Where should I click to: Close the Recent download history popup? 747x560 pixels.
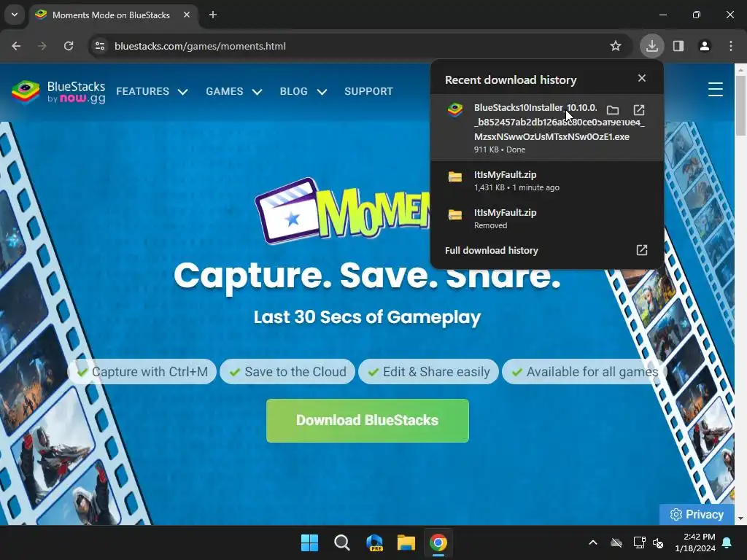click(642, 78)
